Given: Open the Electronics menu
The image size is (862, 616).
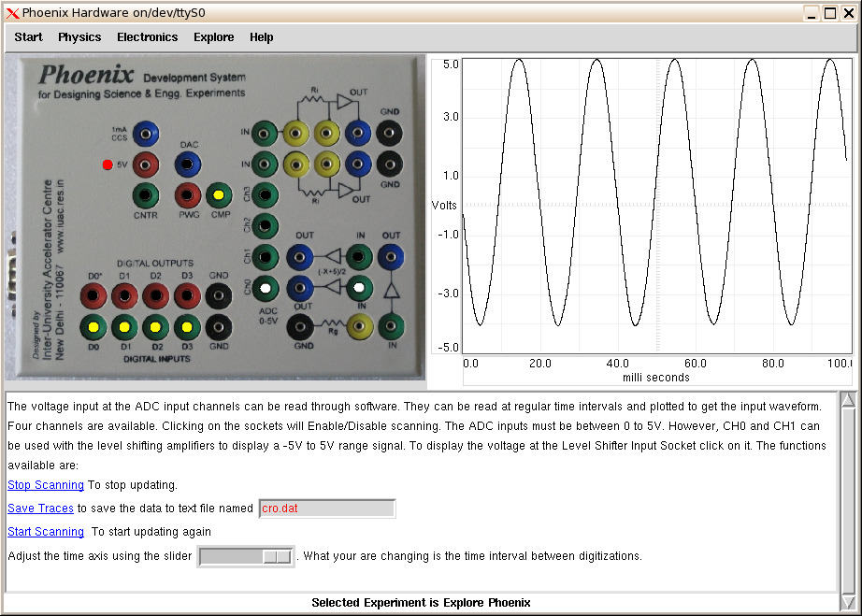Looking at the screenshot, I should click(x=148, y=36).
